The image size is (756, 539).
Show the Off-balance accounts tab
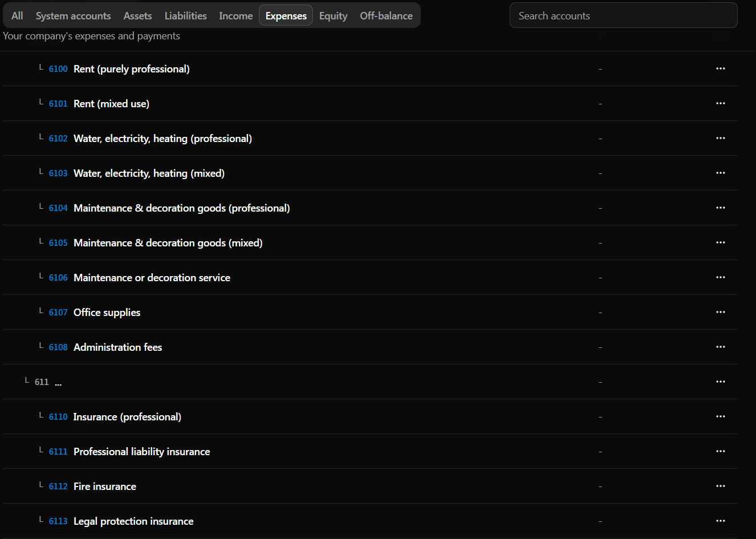[386, 16]
